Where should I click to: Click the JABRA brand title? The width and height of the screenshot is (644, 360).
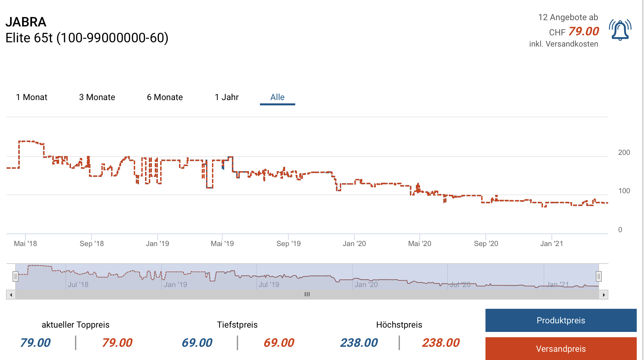click(26, 22)
